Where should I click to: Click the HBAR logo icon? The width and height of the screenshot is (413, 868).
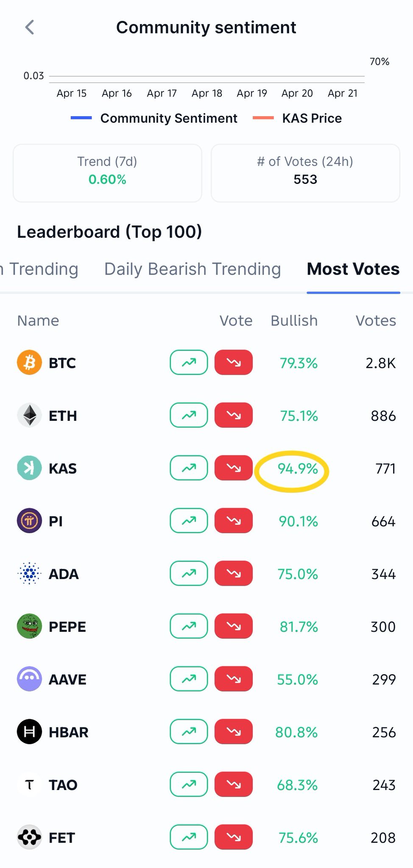pos(29,732)
